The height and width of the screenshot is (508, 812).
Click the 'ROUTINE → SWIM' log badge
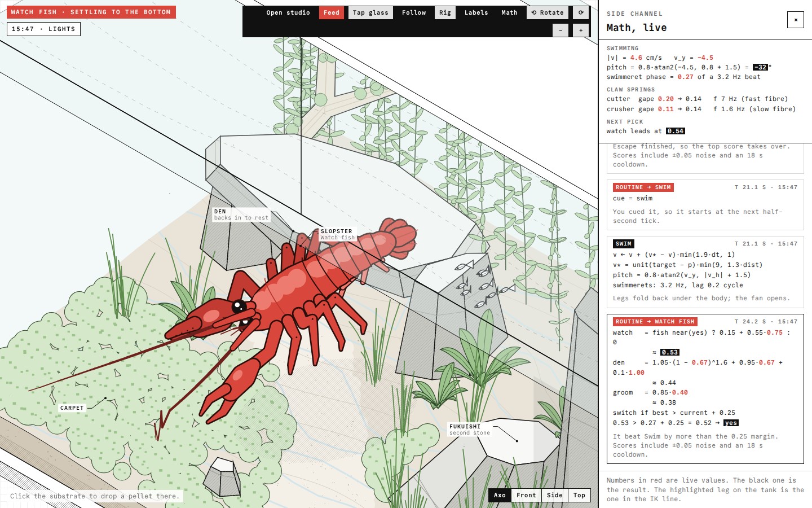point(643,187)
